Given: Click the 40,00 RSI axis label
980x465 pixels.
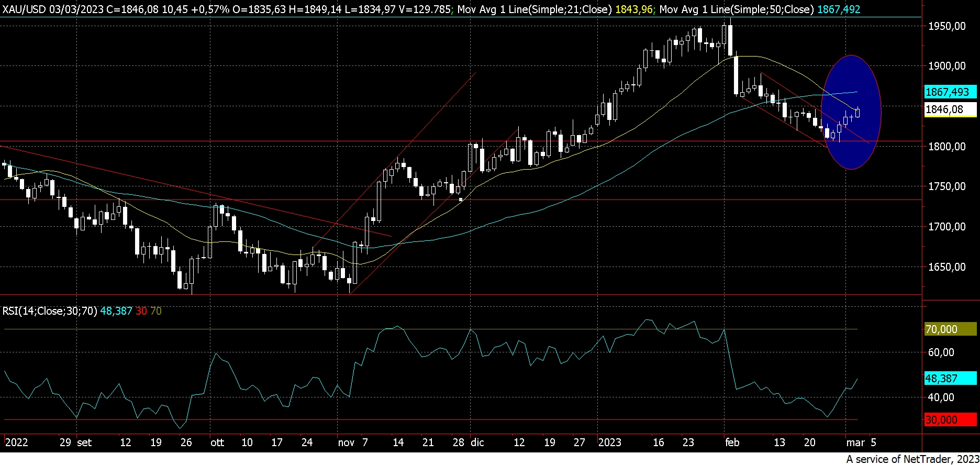Looking at the screenshot, I should point(941,397).
